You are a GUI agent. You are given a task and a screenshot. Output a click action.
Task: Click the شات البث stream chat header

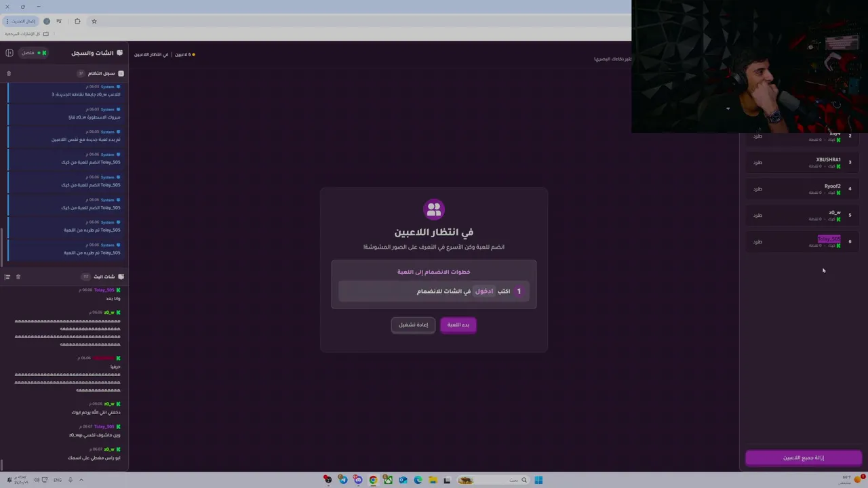click(x=104, y=277)
